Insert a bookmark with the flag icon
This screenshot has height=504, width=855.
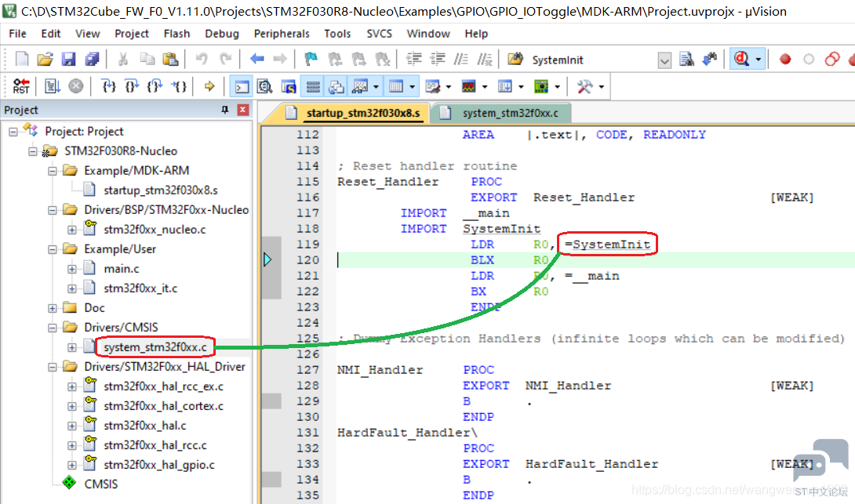pos(311,59)
